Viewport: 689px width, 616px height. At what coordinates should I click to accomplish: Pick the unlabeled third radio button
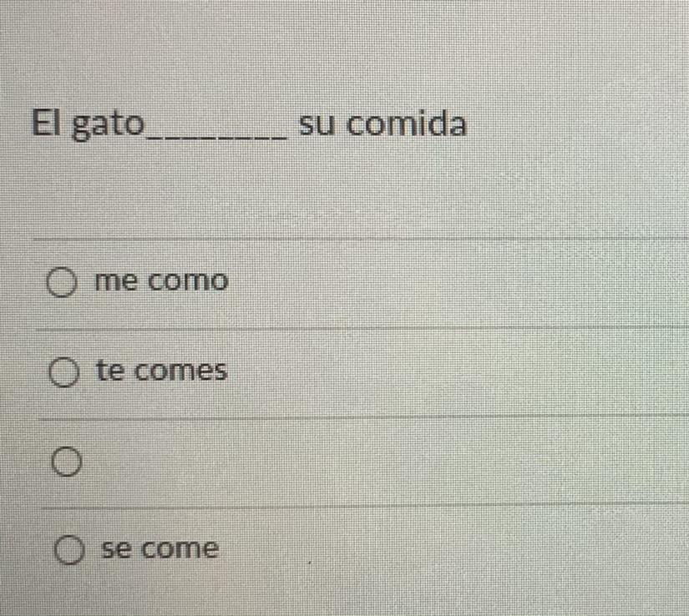[x=66, y=462]
